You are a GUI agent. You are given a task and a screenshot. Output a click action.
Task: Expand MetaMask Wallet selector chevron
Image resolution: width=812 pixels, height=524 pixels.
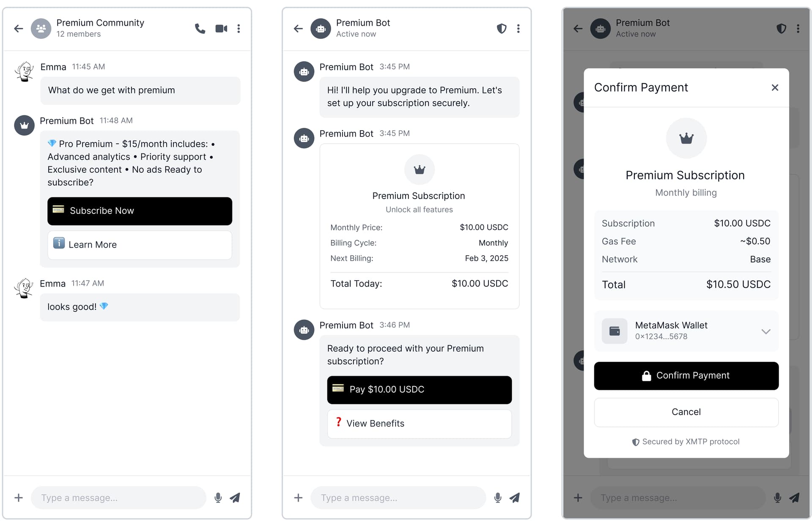click(766, 332)
